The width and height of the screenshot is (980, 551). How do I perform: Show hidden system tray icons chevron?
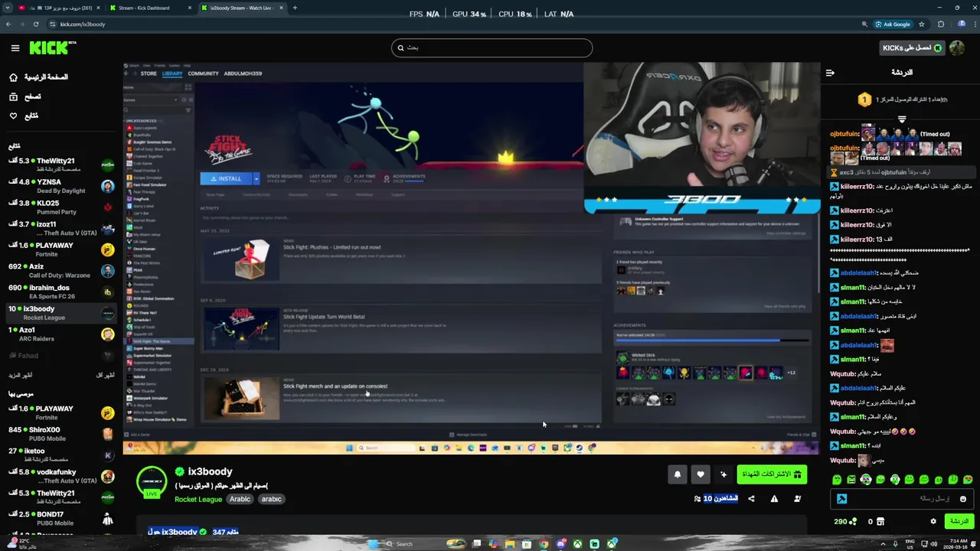click(x=882, y=544)
